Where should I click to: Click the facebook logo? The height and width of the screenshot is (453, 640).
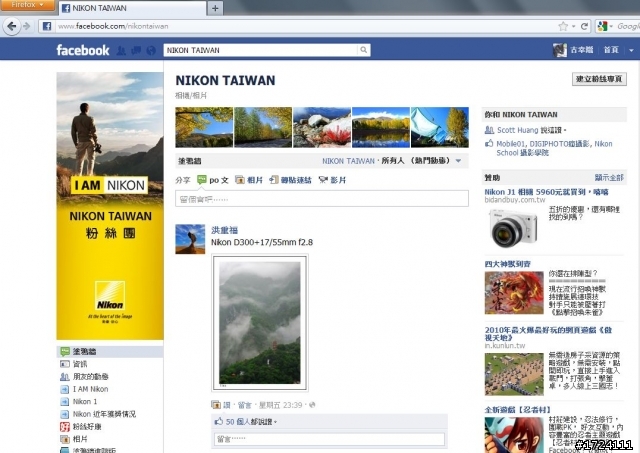coord(83,50)
